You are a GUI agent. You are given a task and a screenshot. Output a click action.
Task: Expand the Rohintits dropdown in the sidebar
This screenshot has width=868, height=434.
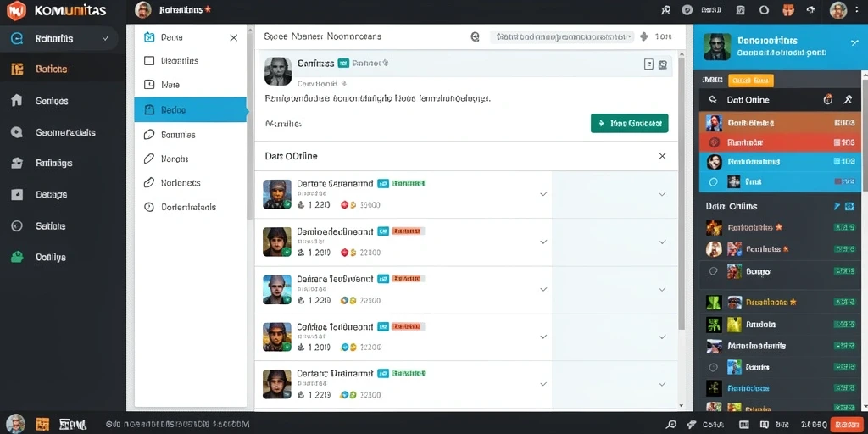click(x=105, y=39)
